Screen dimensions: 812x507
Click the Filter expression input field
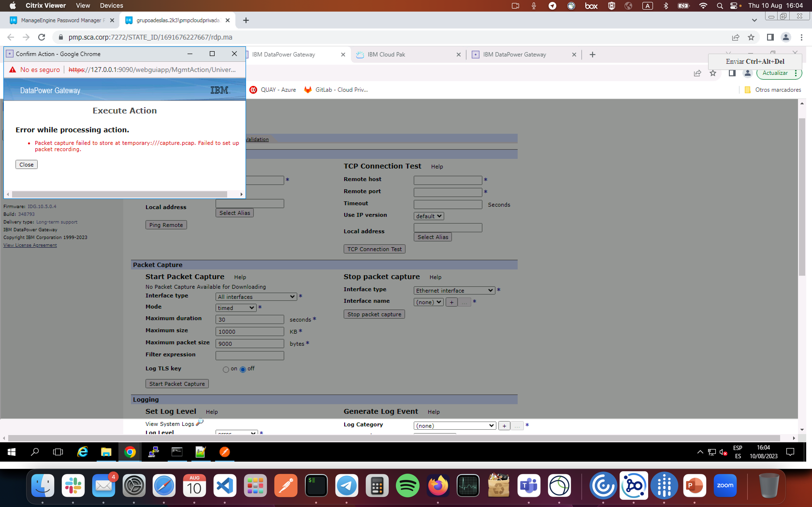click(250, 355)
